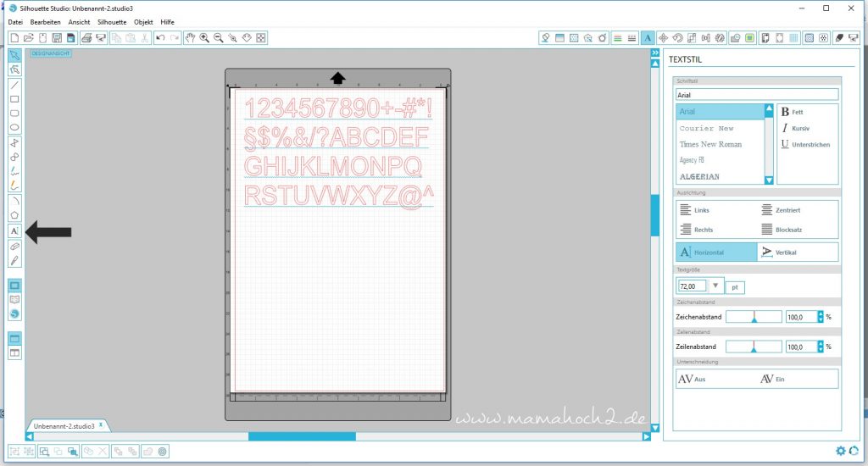The height and width of the screenshot is (466, 868).
Task: Open a file with folder icon
Action: (28, 37)
